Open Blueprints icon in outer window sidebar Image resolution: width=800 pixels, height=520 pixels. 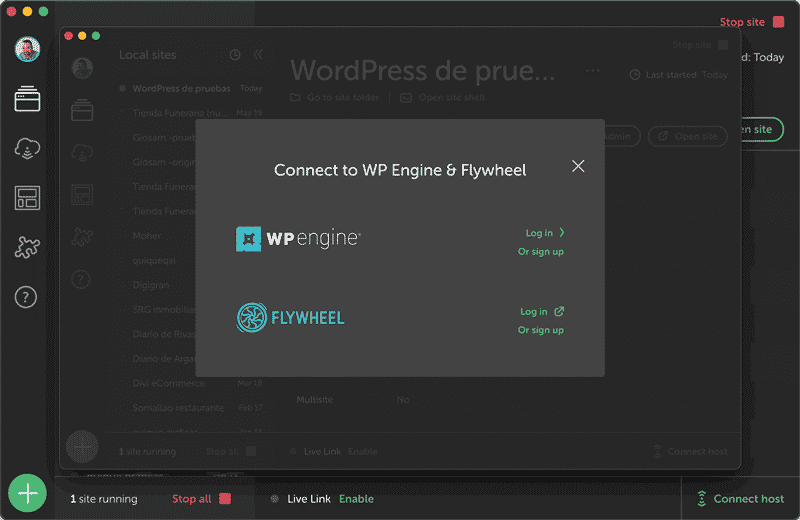pos(27,197)
